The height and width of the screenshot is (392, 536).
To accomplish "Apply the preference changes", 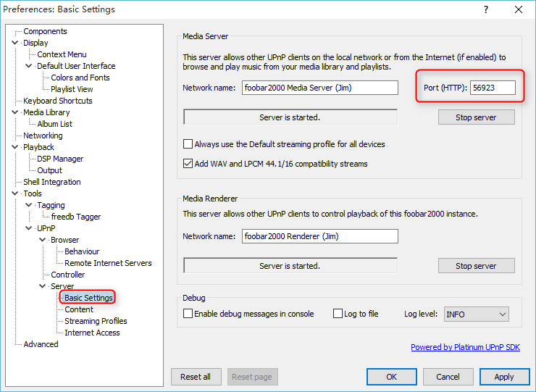I will pos(505,377).
